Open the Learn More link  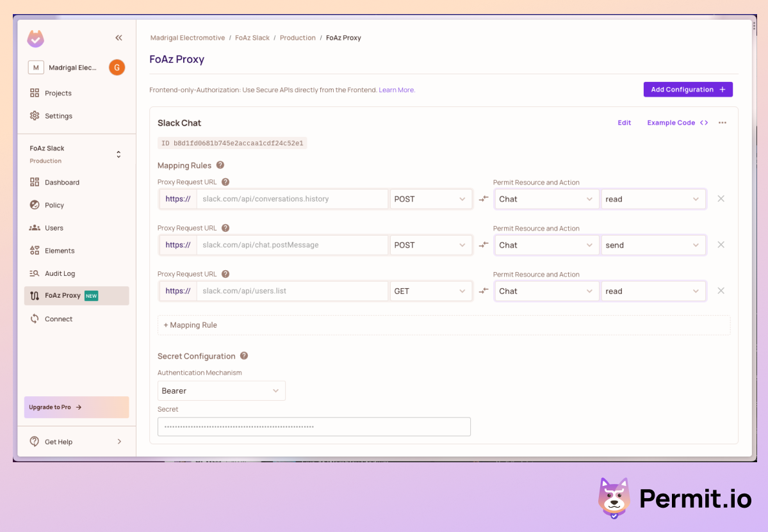(x=396, y=90)
